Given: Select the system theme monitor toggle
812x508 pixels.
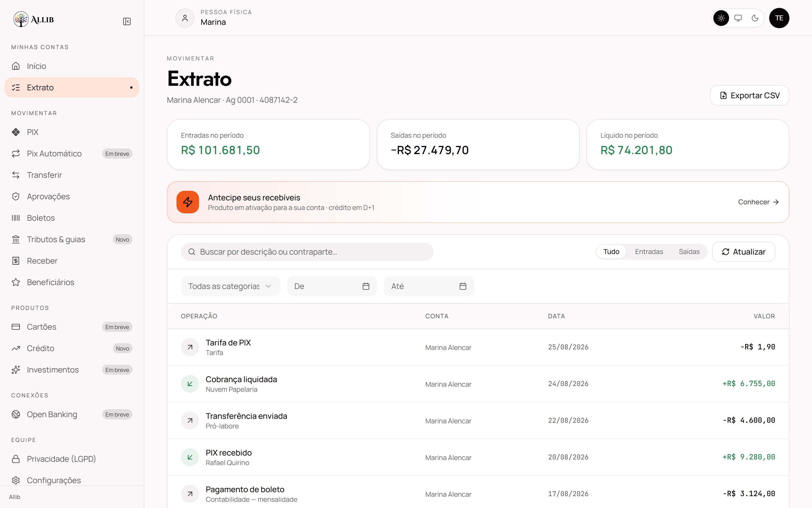Looking at the screenshot, I should (738, 18).
